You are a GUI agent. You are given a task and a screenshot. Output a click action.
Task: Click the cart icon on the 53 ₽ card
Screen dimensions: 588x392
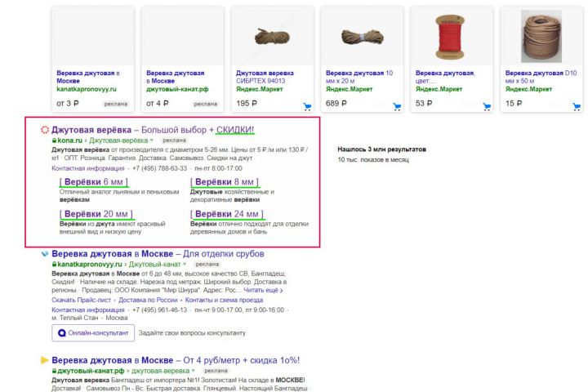[487, 107]
